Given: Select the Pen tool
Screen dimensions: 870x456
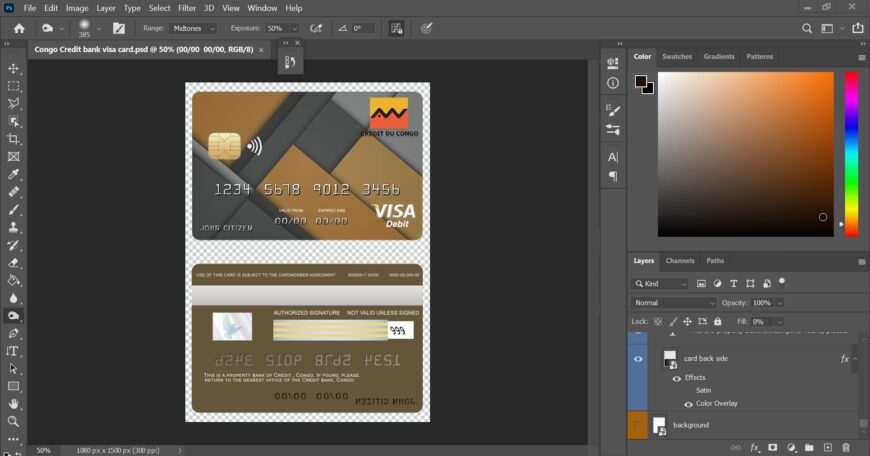Looking at the screenshot, I should click(x=13, y=333).
